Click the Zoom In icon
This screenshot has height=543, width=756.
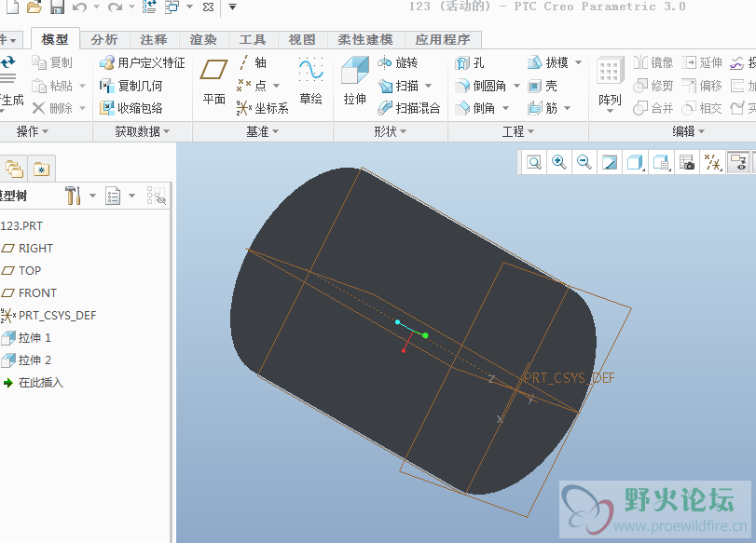click(x=558, y=162)
